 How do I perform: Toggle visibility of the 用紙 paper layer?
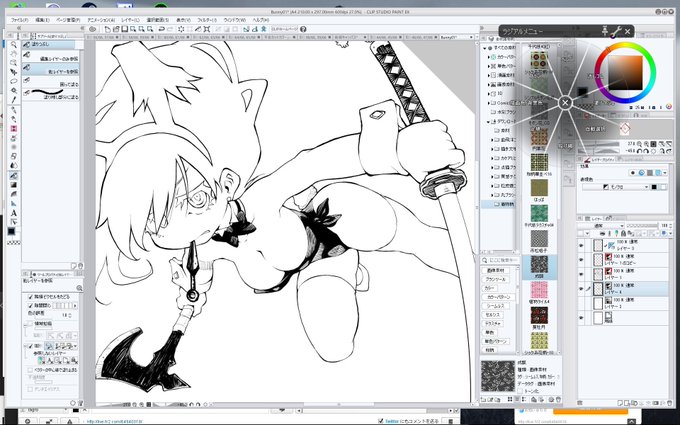click(581, 317)
